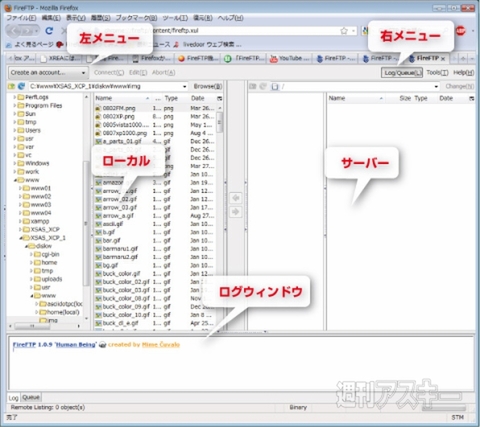480x427 pixels.
Task: Click the Browse button
Action: [208, 87]
